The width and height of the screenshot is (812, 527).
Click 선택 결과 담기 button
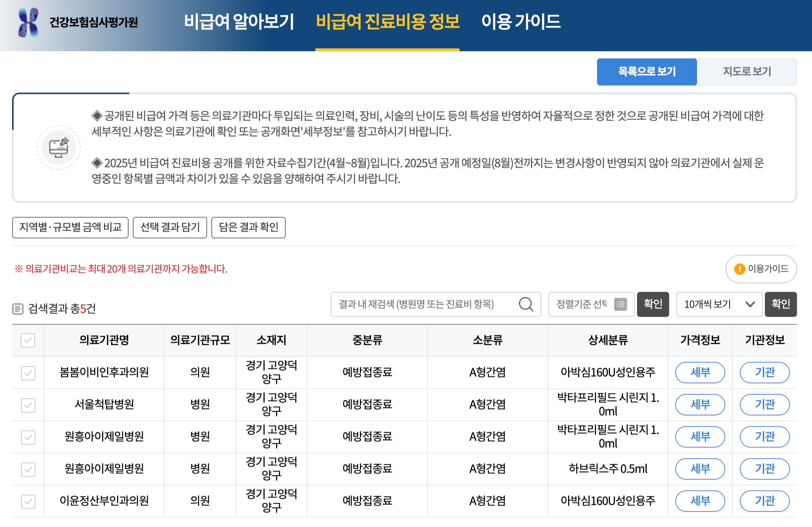click(x=170, y=227)
